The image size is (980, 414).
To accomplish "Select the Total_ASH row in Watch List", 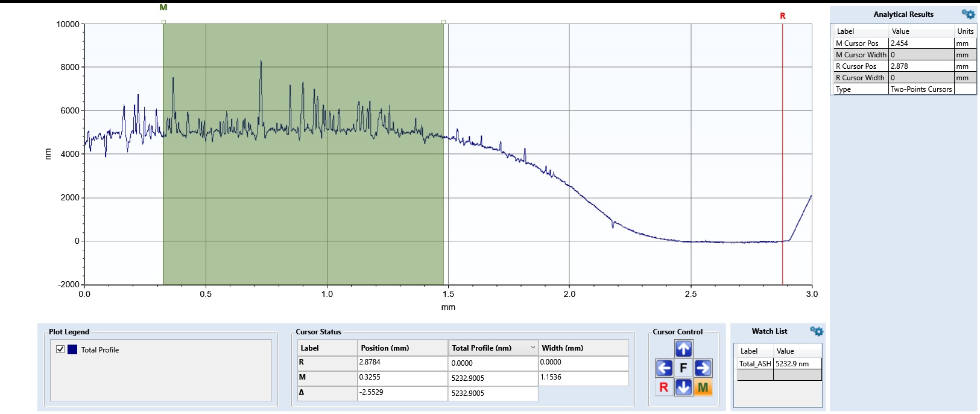I will coord(755,364).
